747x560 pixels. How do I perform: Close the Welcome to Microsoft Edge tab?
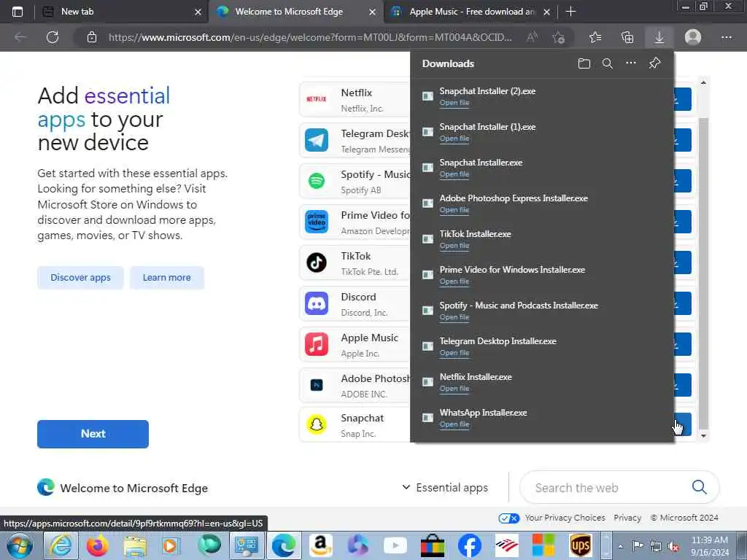(373, 12)
